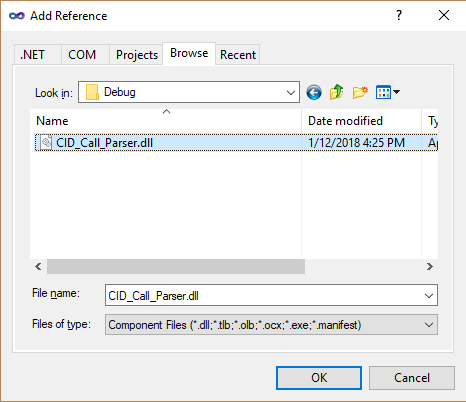The height and width of the screenshot is (402, 466).
Task: Open the File name dropdown arrow
Action: [429, 295]
